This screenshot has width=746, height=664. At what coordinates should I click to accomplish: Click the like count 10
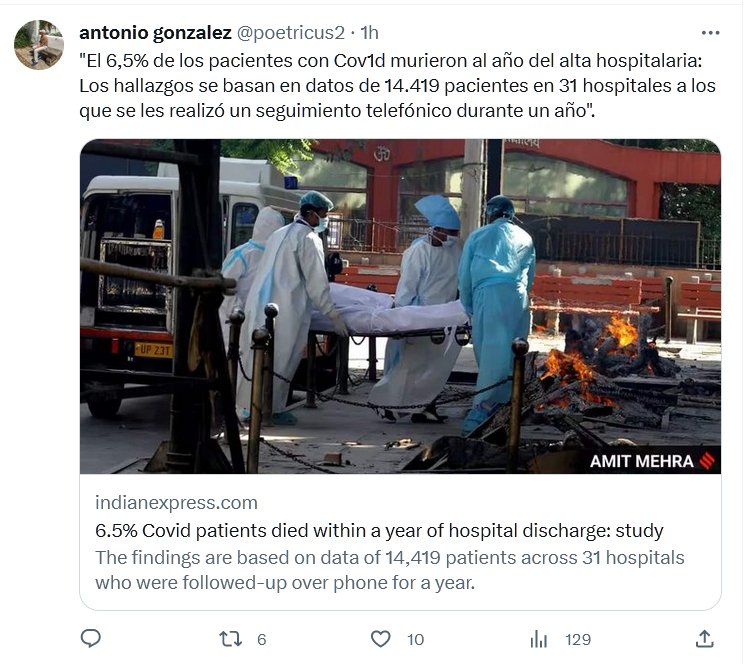point(415,640)
